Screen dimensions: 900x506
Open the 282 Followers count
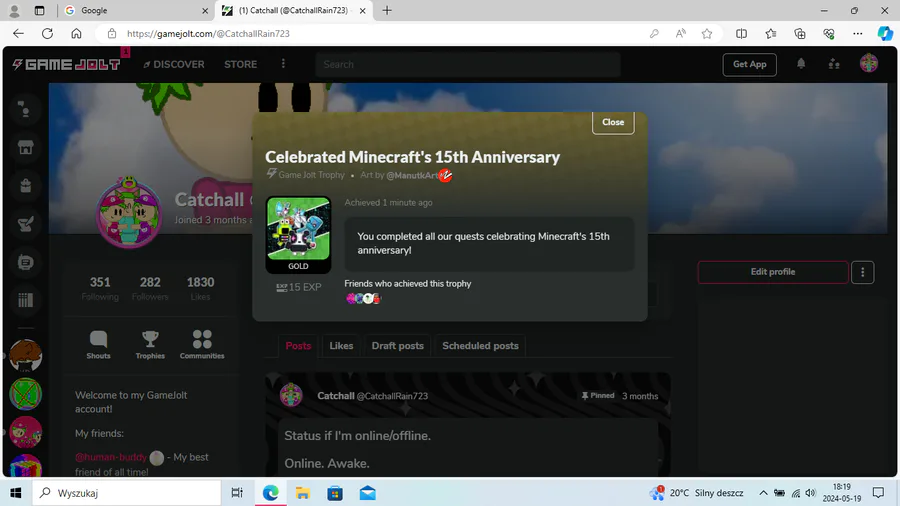(150, 289)
